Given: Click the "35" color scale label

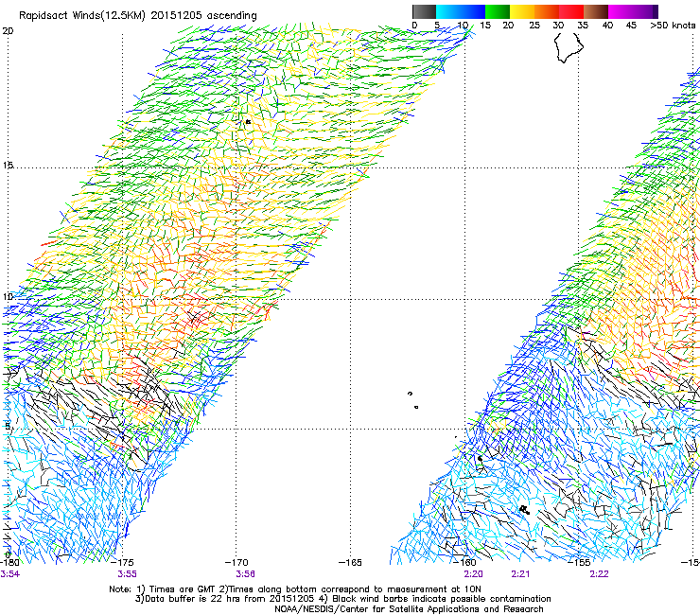Looking at the screenshot, I should coord(583,26).
